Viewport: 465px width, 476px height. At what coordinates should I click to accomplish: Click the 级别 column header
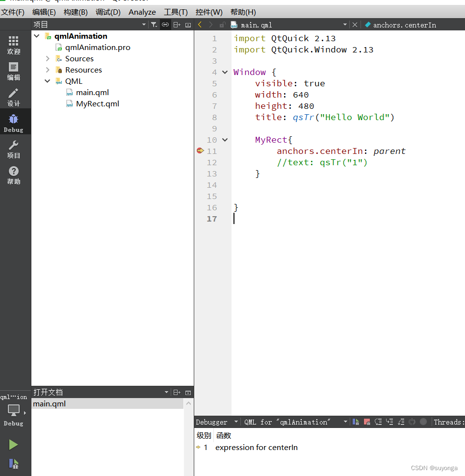pyautogui.click(x=204, y=436)
